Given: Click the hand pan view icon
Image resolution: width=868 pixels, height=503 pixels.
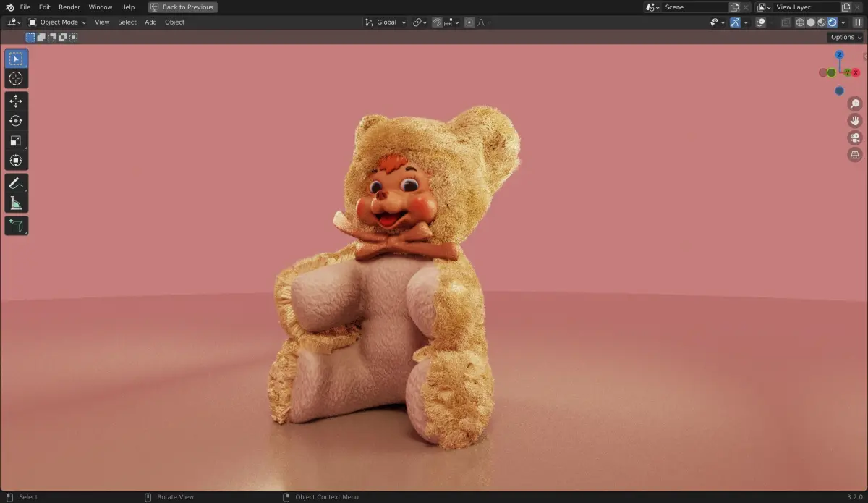Looking at the screenshot, I should [x=855, y=121].
